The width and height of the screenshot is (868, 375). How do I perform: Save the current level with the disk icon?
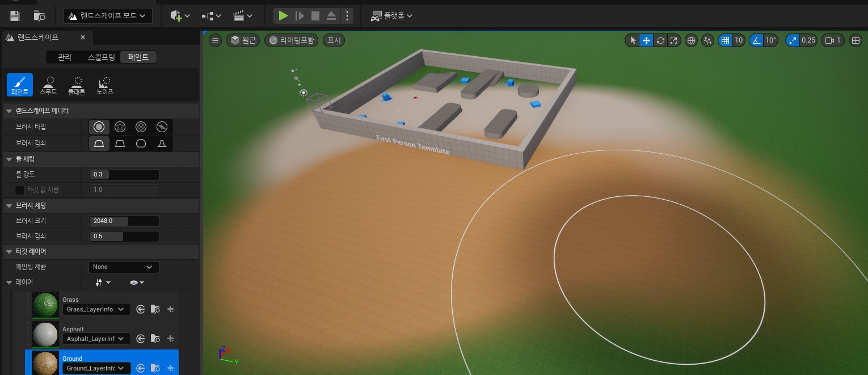pos(15,16)
